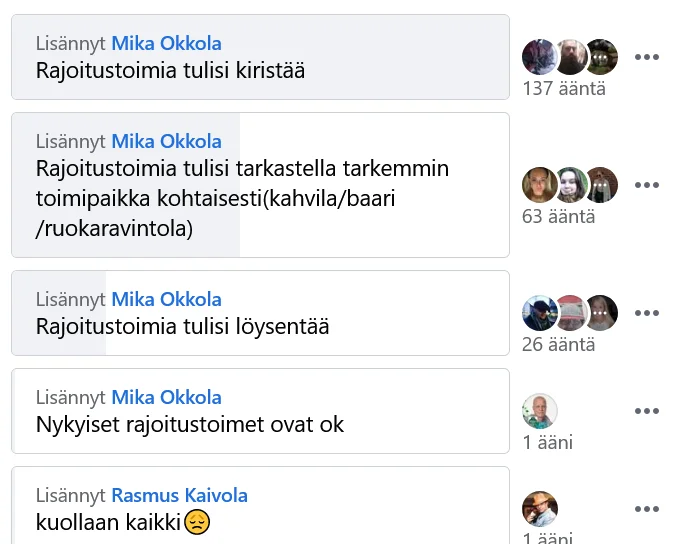This screenshot has width=676, height=544.
Task: Click voter avatars beside 137 ääntä
Action: point(570,57)
